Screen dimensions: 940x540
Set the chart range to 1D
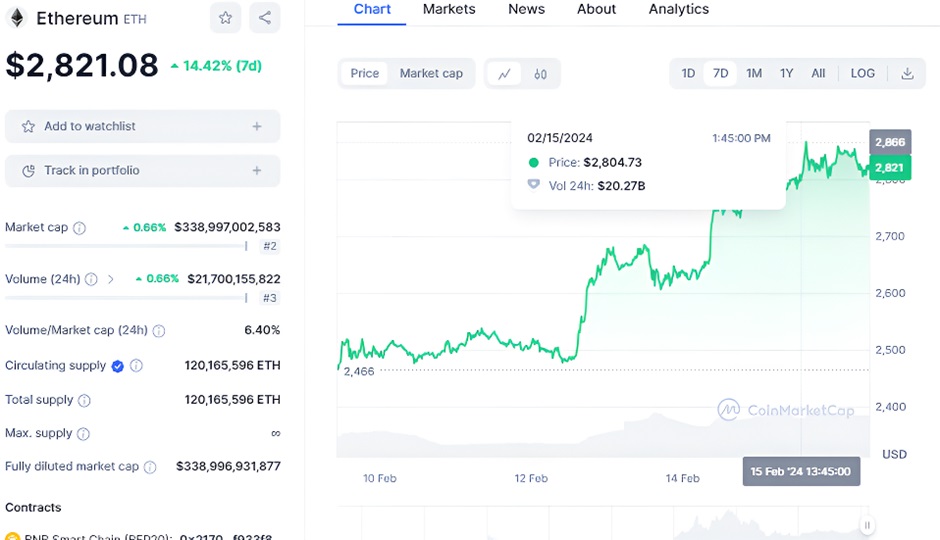(x=688, y=73)
